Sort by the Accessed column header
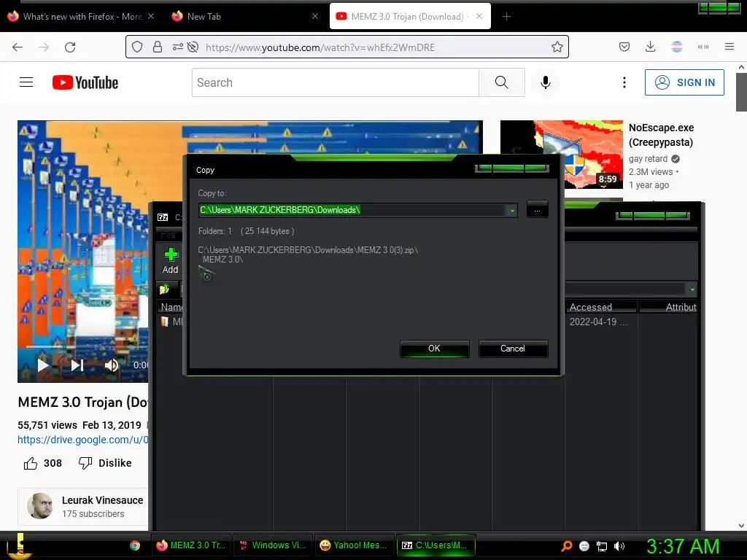The image size is (747, 560). [601, 307]
